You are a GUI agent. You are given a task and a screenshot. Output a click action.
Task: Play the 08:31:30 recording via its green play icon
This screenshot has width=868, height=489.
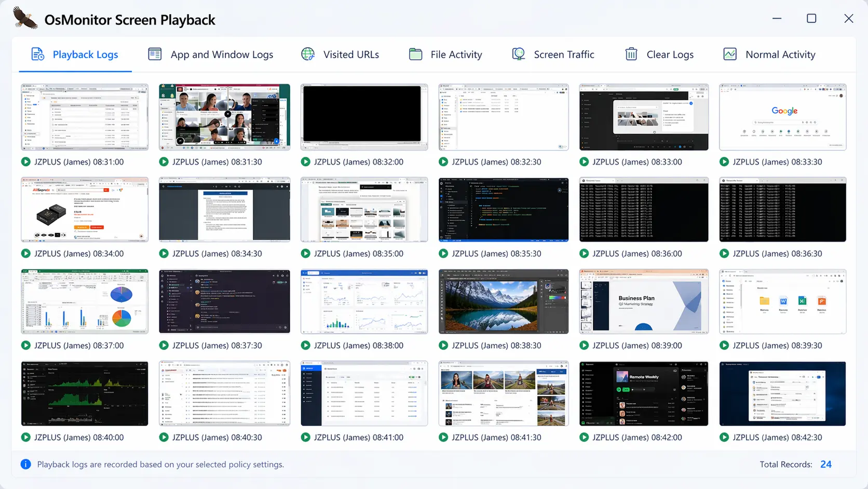[164, 162]
